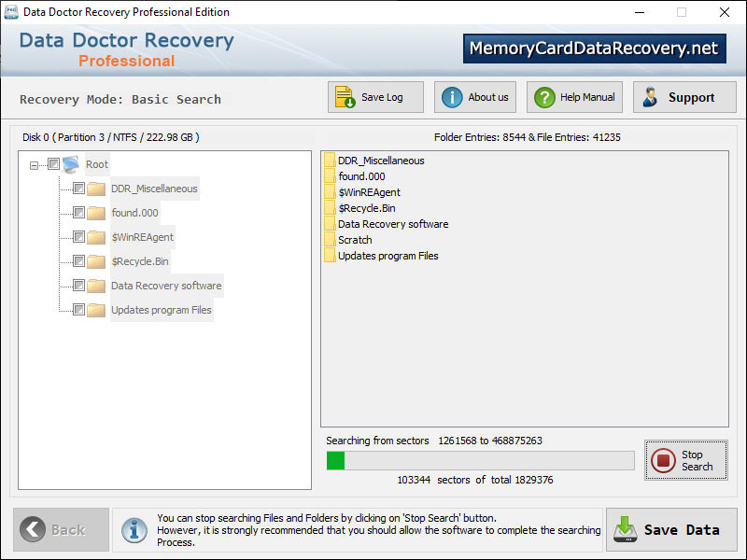
Task: Click the Root disk drive icon
Action: point(69,163)
